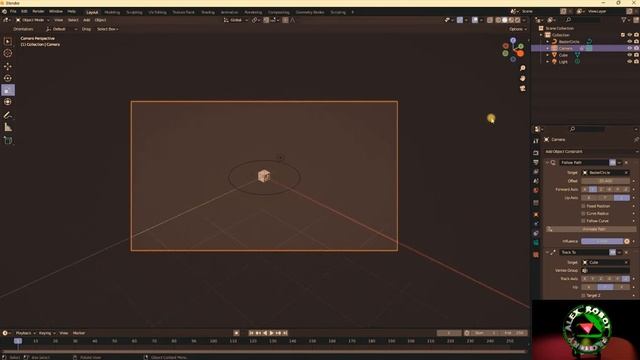Viewport: 640px width, 360px height.
Task: Toggle camera view icon in viewport
Action: [x=522, y=88]
